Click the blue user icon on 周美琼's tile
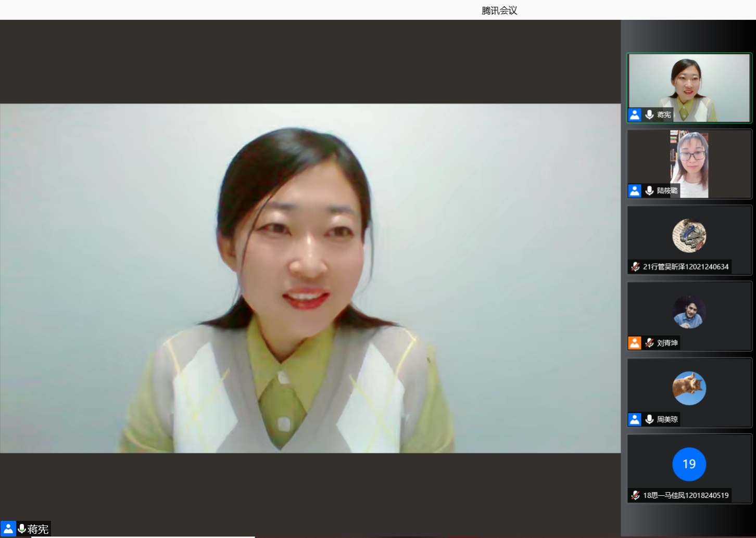This screenshot has width=756, height=538. click(635, 419)
